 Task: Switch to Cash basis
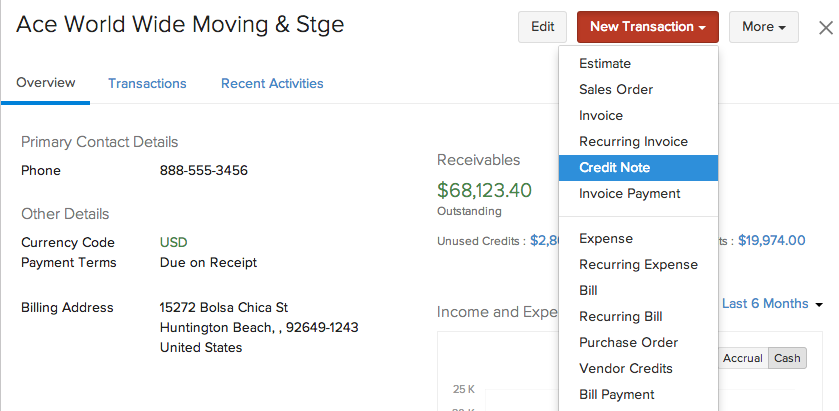(x=787, y=358)
